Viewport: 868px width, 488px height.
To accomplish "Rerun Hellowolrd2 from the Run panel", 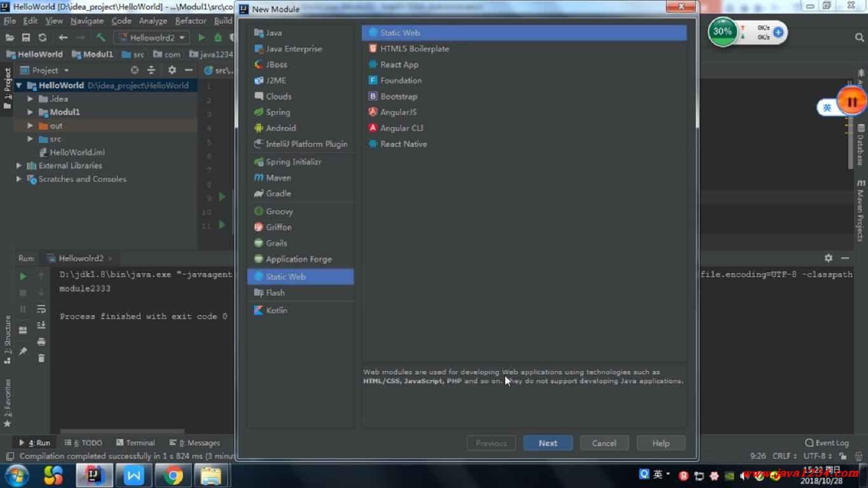I will [x=23, y=276].
